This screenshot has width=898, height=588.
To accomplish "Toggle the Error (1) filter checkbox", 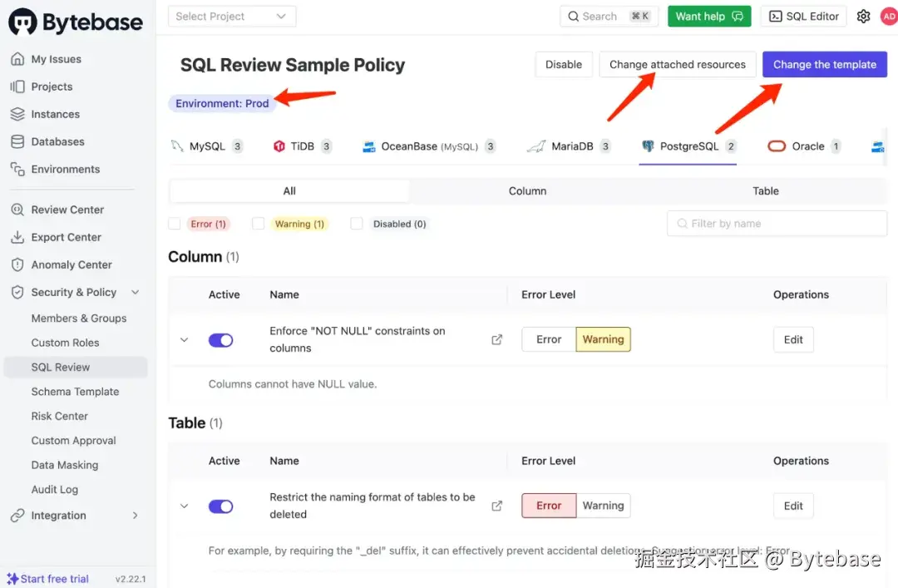I will (x=175, y=224).
